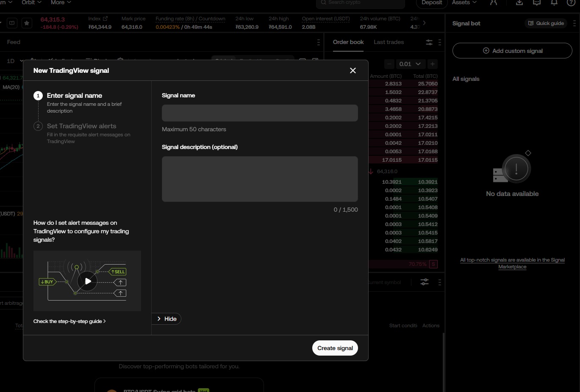This screenshot has height=392, width=580.
Task: Click the order book mid price 64,316.0
Action: coord(387,171)
